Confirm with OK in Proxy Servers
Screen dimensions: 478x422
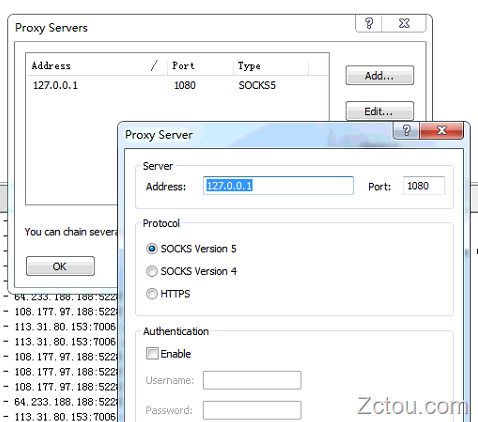pos(60,266)
